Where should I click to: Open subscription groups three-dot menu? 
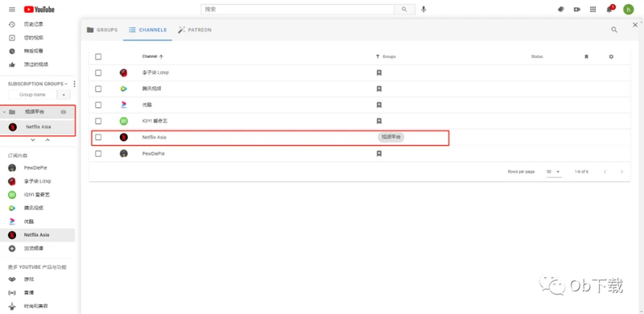pyautogui.click(x=74, y=84)
